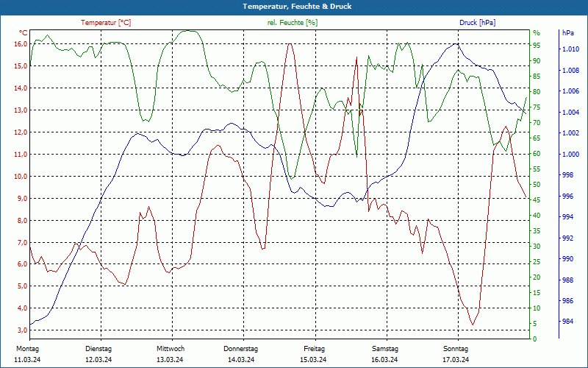The image size is (588, 368).
Task: Click the date '17.03.24'
Action: point(456,360)
